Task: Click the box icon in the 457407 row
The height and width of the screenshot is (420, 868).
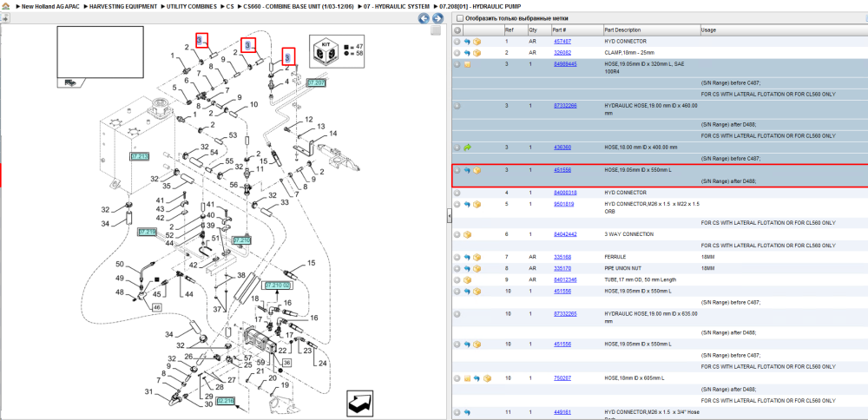Action: coord(477,42)
